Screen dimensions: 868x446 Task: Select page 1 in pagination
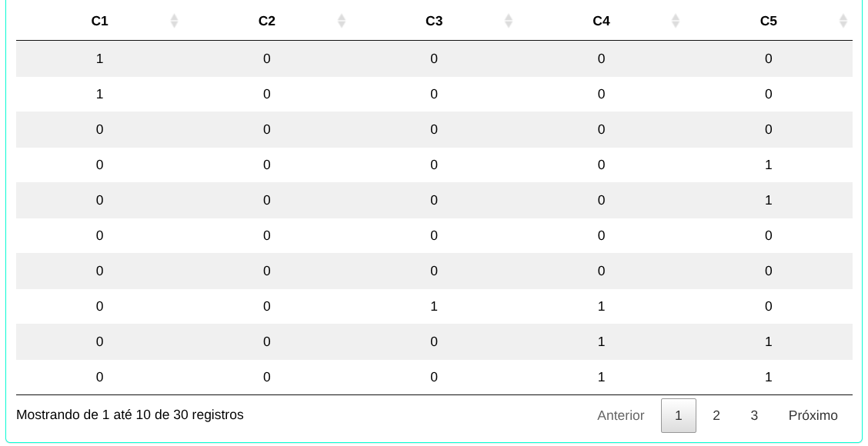click(678, 415)
